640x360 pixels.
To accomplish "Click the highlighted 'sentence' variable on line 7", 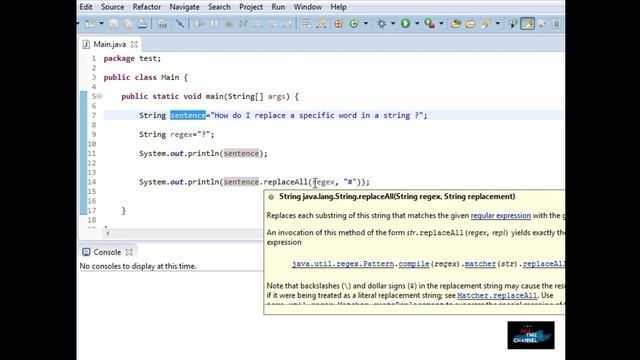I will click(188, 116).
